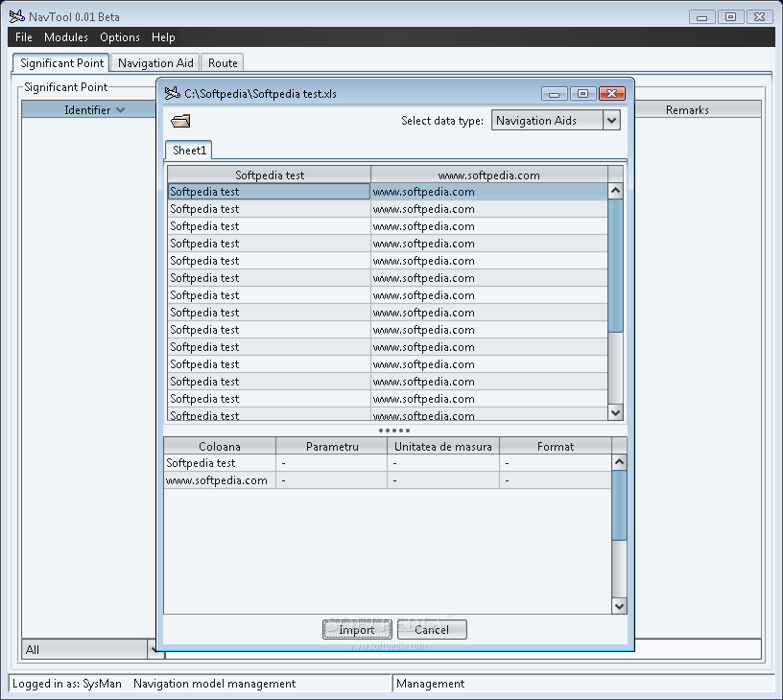
Task: Click the airplane icon in import dialog title bar
Action: (173, 93)
